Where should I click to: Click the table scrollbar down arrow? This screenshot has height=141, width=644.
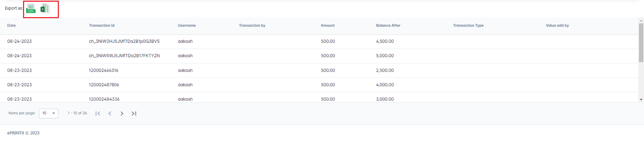point(641,99)
